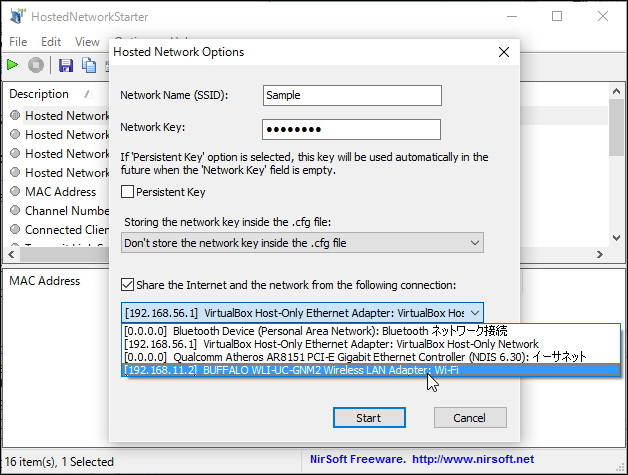Uncheck Share the Internet and network checkbox
The height and width of the screenshot is (475, 628).
tap(127, 285)
